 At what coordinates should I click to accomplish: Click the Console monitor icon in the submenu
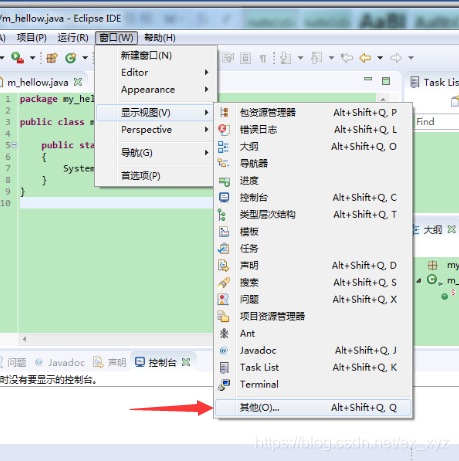(224, 198)
